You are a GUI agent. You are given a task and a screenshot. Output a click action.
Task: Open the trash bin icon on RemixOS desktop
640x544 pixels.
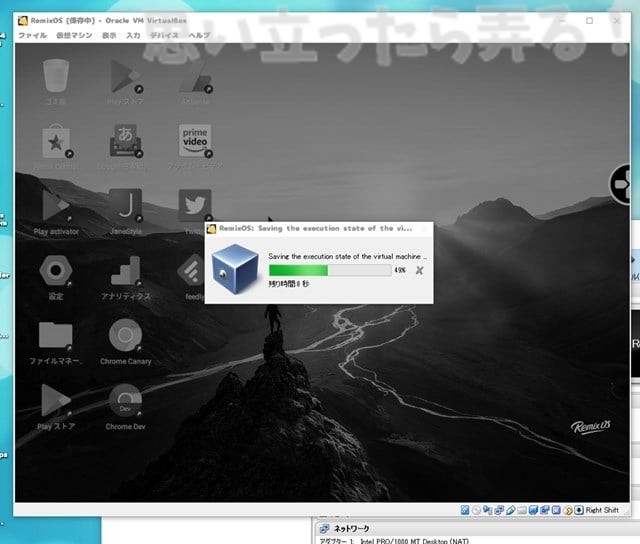pos(56,76)
